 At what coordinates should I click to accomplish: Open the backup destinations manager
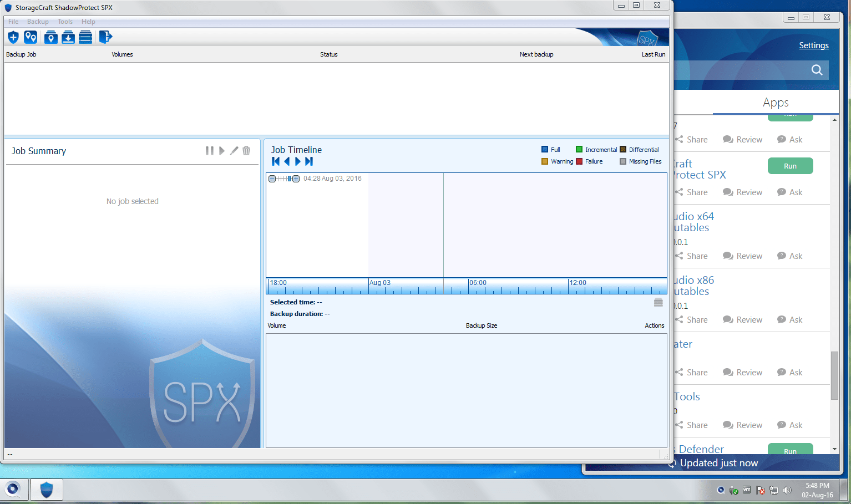click(x=31, y=37)
